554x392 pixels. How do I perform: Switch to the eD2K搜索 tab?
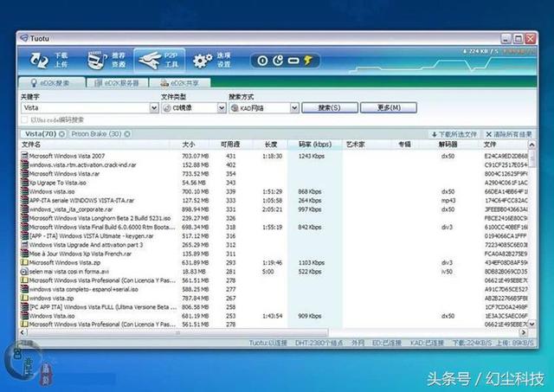52,83
